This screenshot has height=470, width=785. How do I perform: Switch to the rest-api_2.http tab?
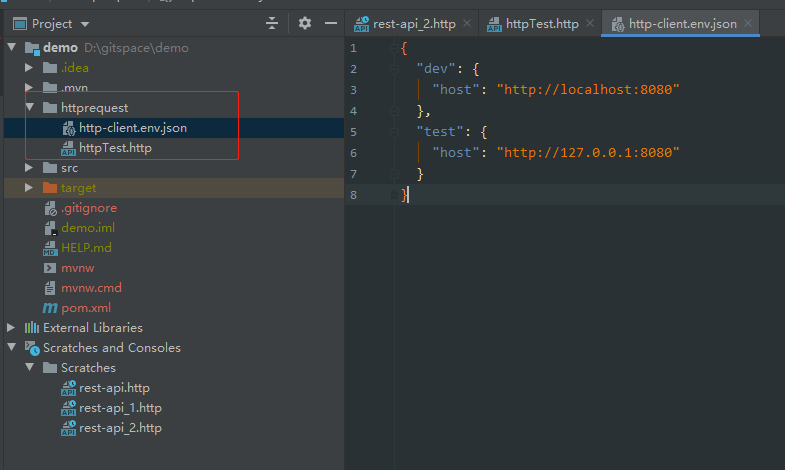tap(406, 23)
